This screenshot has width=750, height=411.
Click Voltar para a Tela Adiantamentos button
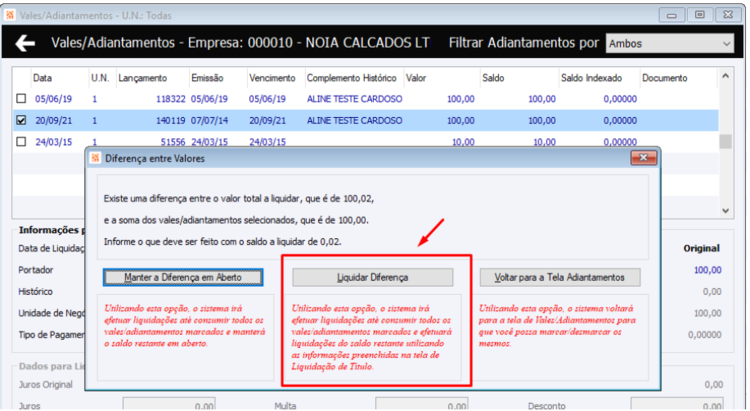pos(560,278)
